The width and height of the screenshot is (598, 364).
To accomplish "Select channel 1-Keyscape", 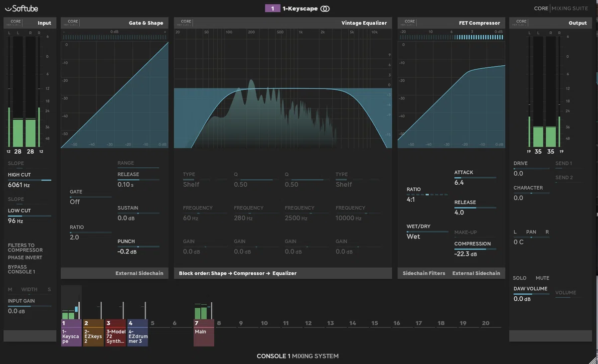I will pyautogui.click(x=71, y=333).
